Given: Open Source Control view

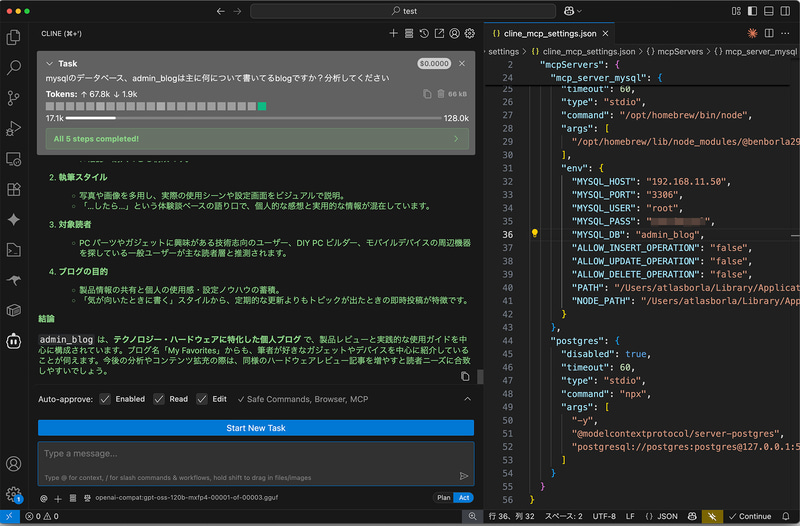Looking at the screenshot, I should (14, 97).
